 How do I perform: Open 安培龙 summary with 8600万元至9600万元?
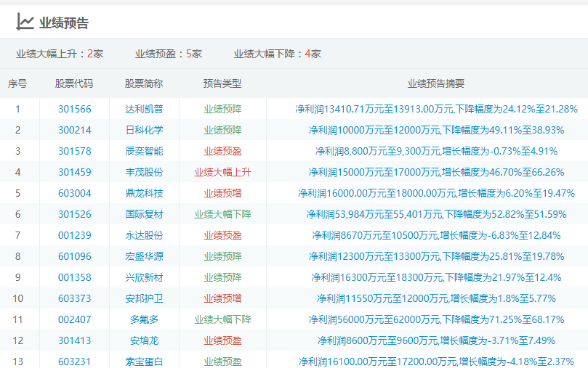pos(436,340)
